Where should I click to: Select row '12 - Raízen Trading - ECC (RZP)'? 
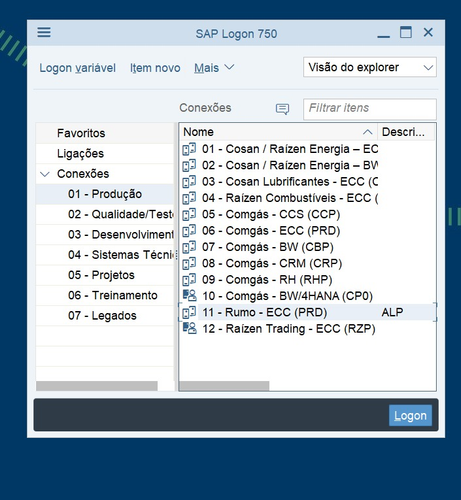pos(307,329)
